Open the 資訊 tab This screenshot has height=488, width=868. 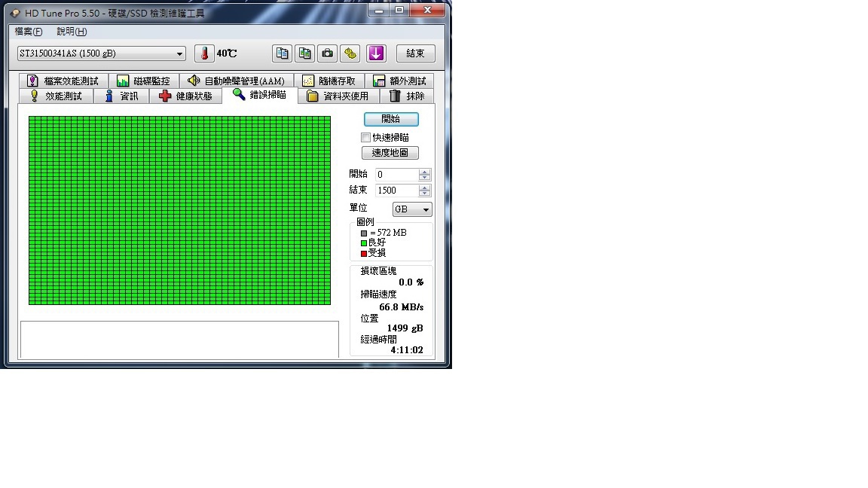tap(122, 96)
